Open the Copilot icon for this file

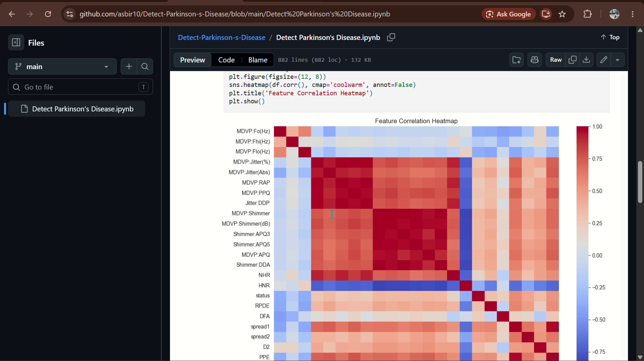click(535, 60)
